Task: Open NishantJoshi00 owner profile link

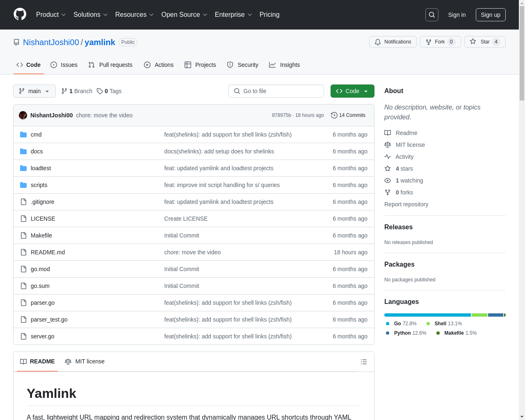Action: point(51,42)
